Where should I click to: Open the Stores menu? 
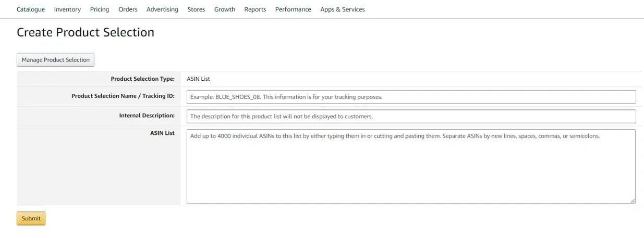196,9
